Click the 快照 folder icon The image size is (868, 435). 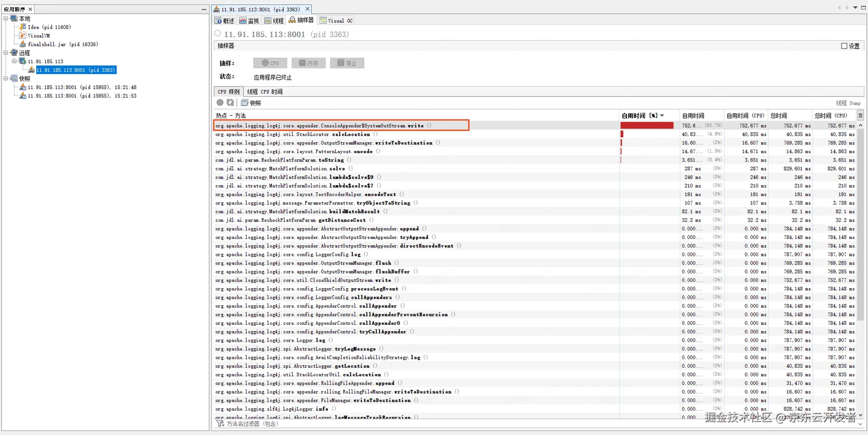coord(14,79)
